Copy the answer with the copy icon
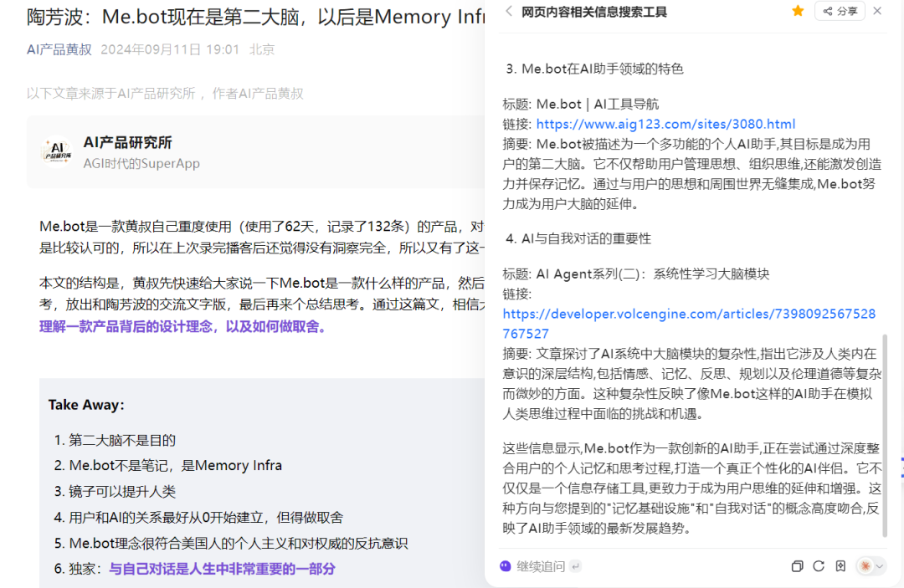 (798, 567)
